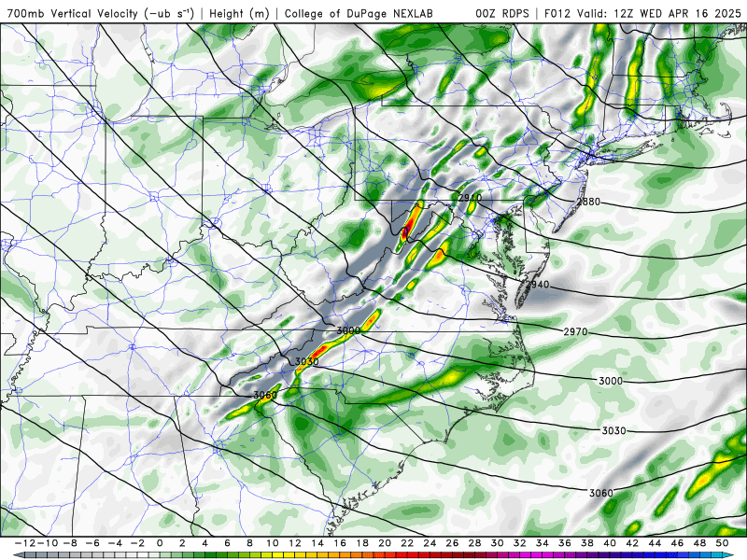The image size is (747, 560).
Task: Click the "00Z RDPS" model run label
Action: coord(501,13)
